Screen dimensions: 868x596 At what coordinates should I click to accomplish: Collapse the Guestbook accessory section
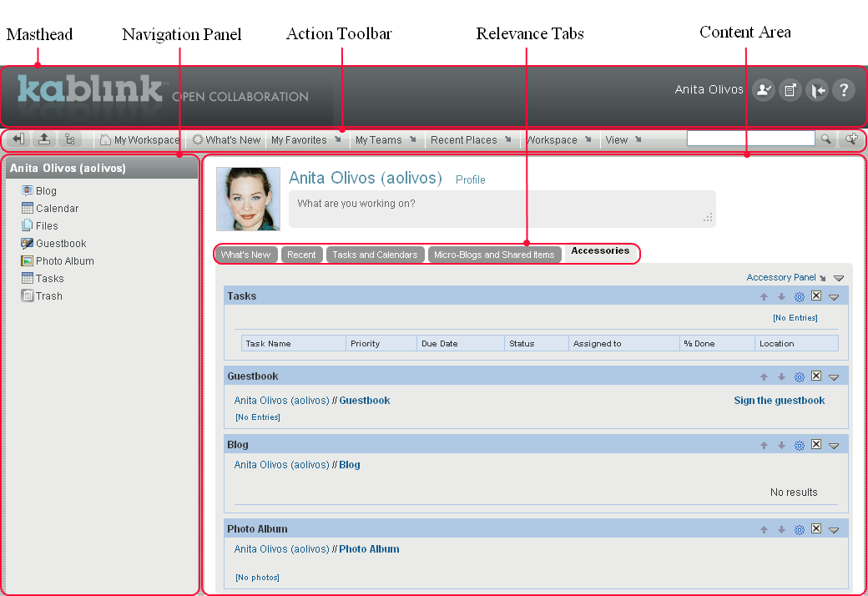pyautogui.click(x=834, y=378)
